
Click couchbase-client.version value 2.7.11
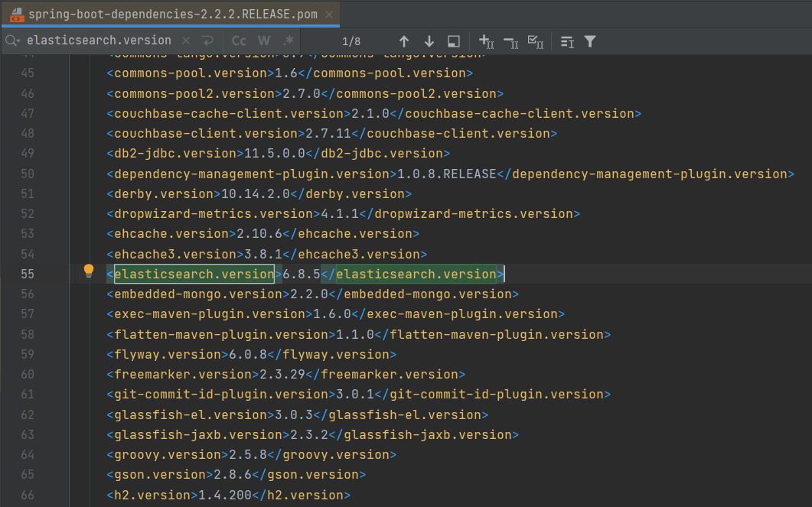point(328,134)
